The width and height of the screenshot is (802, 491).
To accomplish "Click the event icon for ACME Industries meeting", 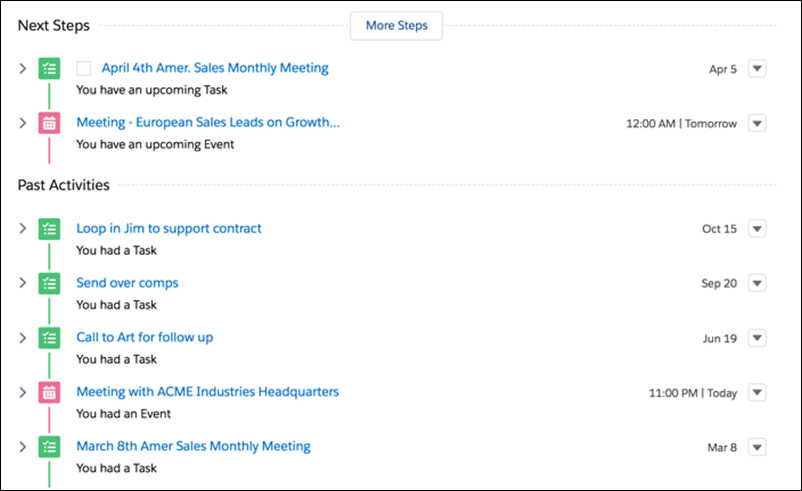I will coord(49,393).
